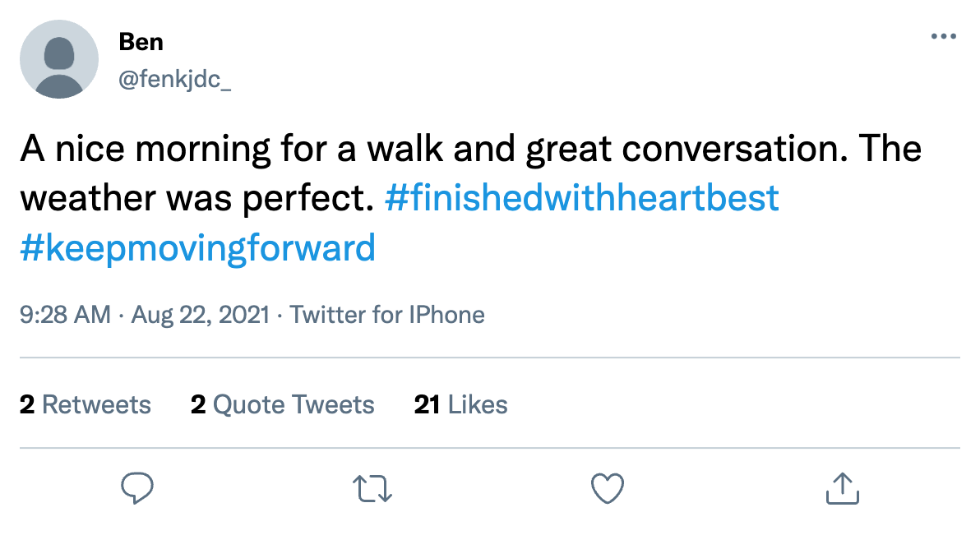View the 2 Quote Tweets list
The image size is (980, 549).
click(282, 404)
